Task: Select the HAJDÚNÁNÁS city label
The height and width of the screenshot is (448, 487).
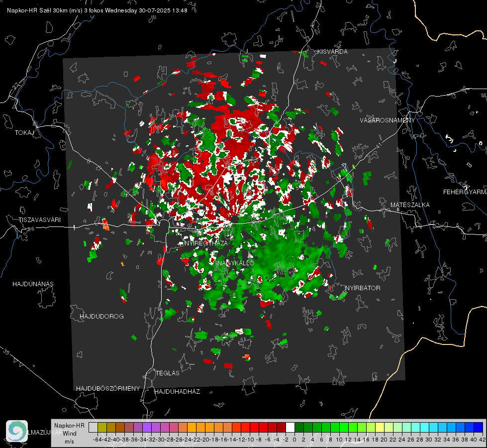Action: [33, 284]
